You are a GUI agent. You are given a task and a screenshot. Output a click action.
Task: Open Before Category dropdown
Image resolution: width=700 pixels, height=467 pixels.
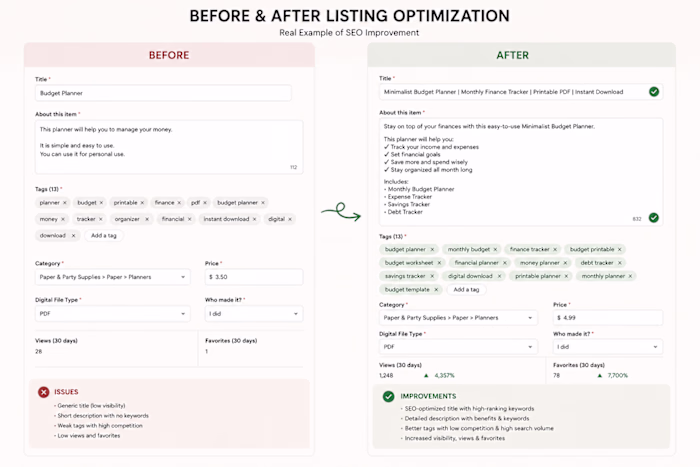point(112,277)
